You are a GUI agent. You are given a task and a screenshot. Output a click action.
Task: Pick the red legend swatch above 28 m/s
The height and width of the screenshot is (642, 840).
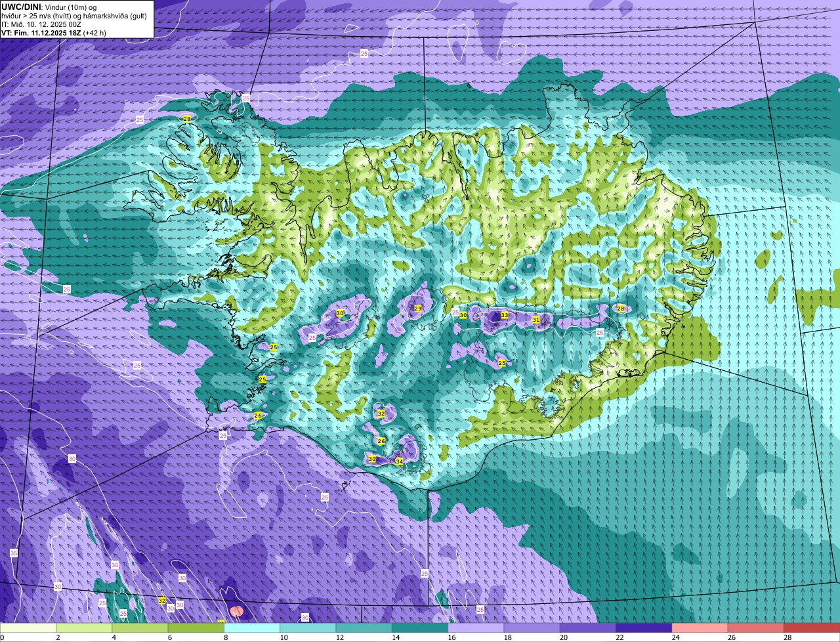point(812,628)
